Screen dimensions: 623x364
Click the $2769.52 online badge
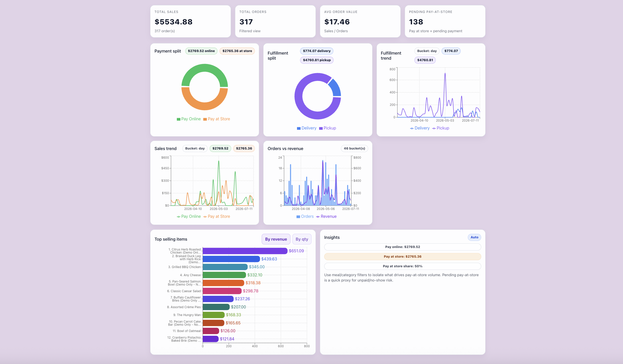(x=201, y=51)
